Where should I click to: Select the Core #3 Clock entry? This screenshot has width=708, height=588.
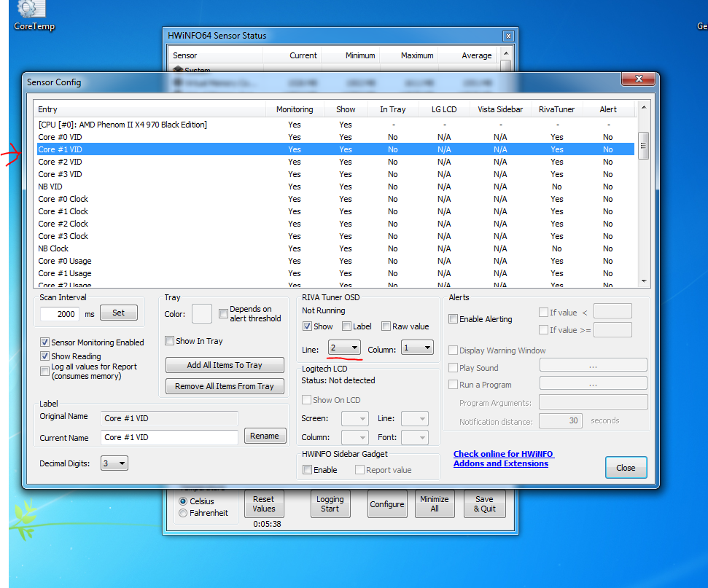(335, 236)
